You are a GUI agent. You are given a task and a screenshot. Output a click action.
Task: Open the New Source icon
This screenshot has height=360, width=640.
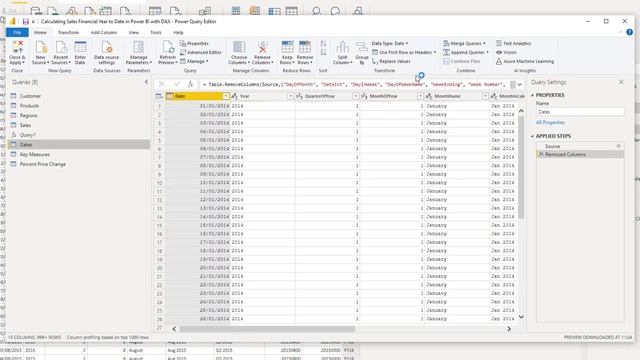[41, 47]
